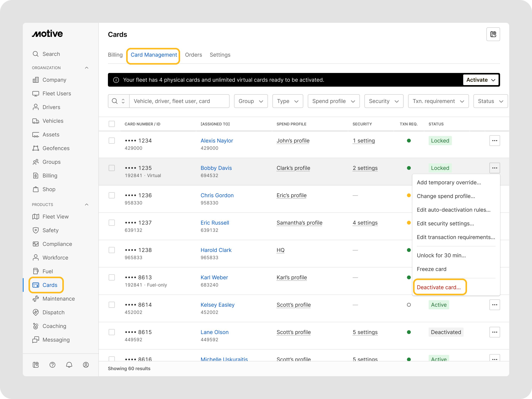Open the Spend profile filter dropdown
The image size is (532, 399).
click(x=333, y=101)
